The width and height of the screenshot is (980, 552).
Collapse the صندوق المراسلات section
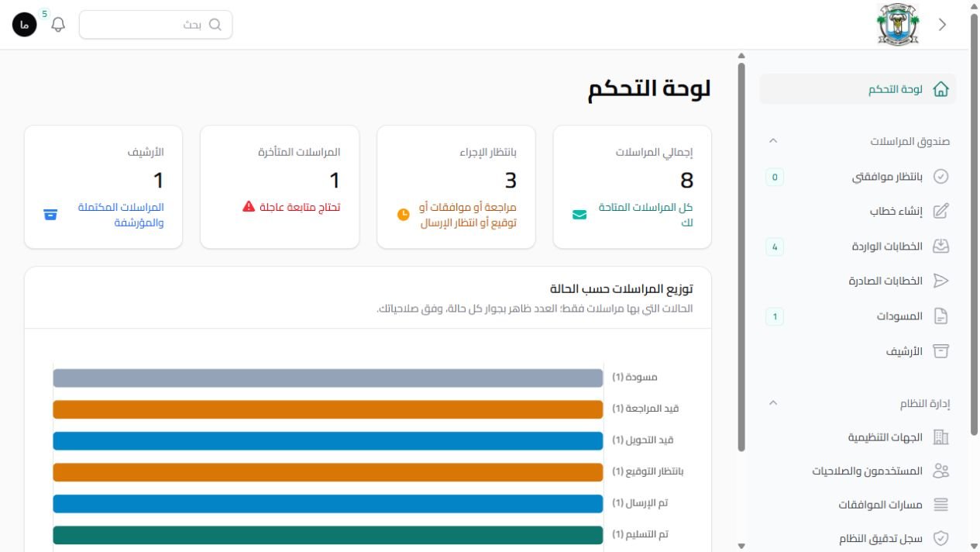pyautogui.click(x=772, y=141)
